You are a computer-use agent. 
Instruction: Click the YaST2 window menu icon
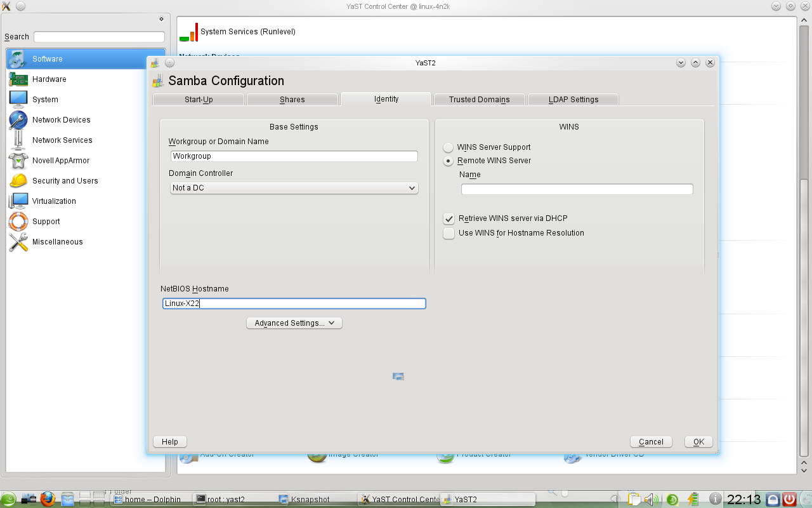point(155,63)
